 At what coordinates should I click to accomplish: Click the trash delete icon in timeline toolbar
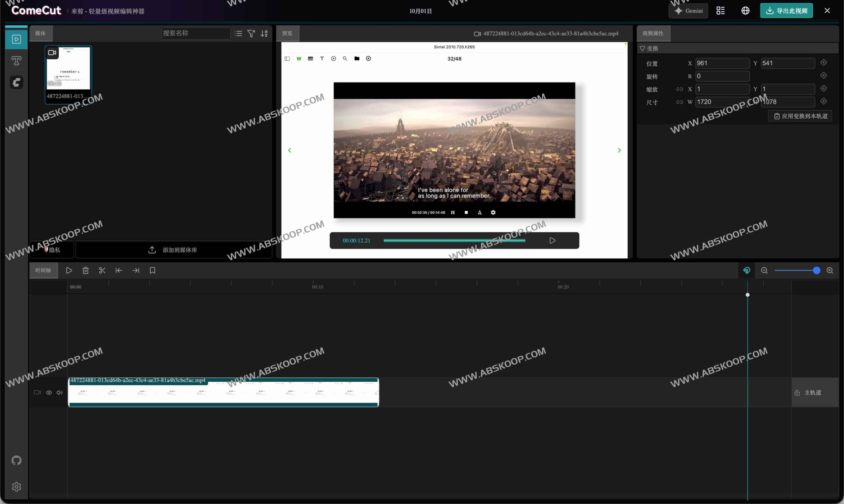(x=86, y=270)
